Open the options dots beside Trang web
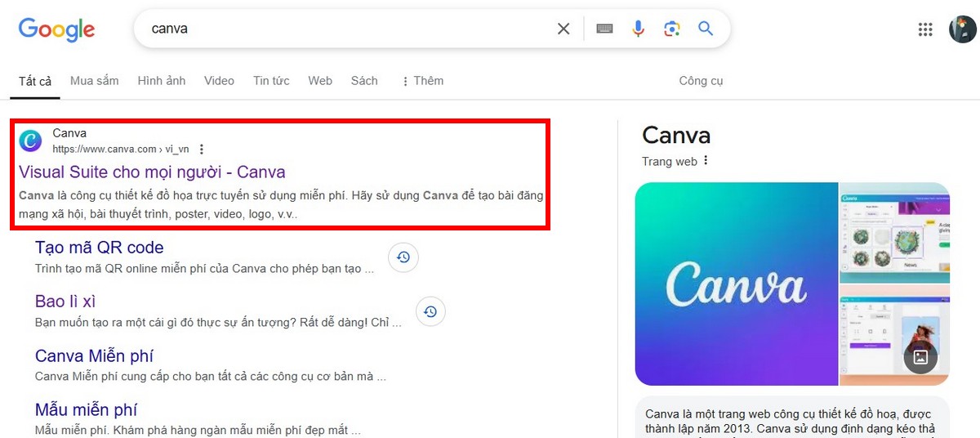 coord(706,160)
